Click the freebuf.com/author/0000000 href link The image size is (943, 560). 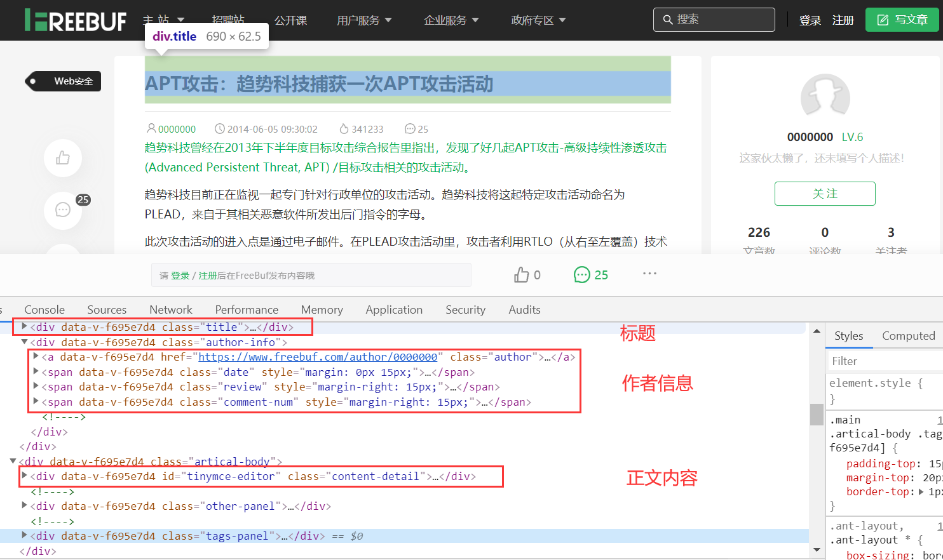tap(318, 357)
